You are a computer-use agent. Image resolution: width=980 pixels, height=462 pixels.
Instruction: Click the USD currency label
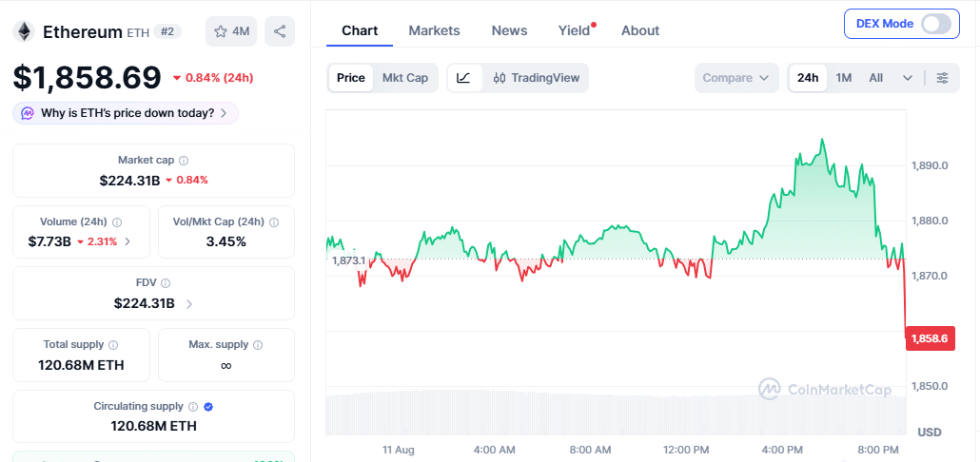coord(930,432)
